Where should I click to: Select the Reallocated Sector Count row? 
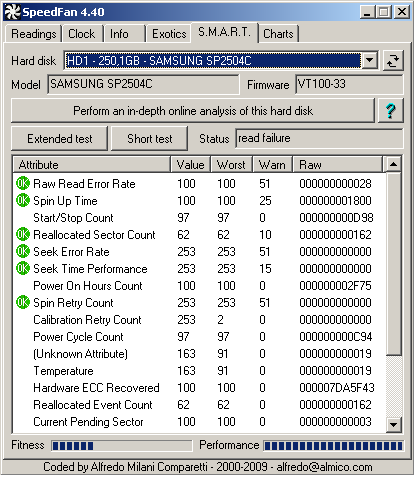click(199, 235)
